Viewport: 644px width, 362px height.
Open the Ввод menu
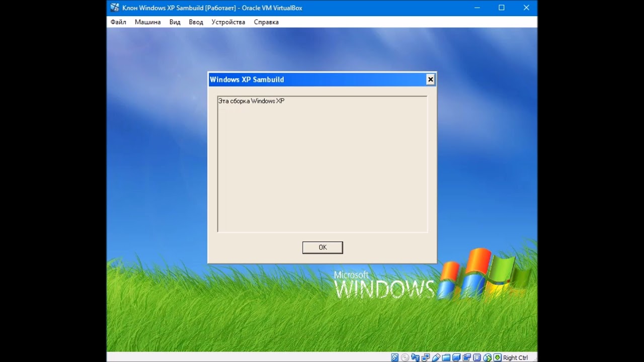196,22
